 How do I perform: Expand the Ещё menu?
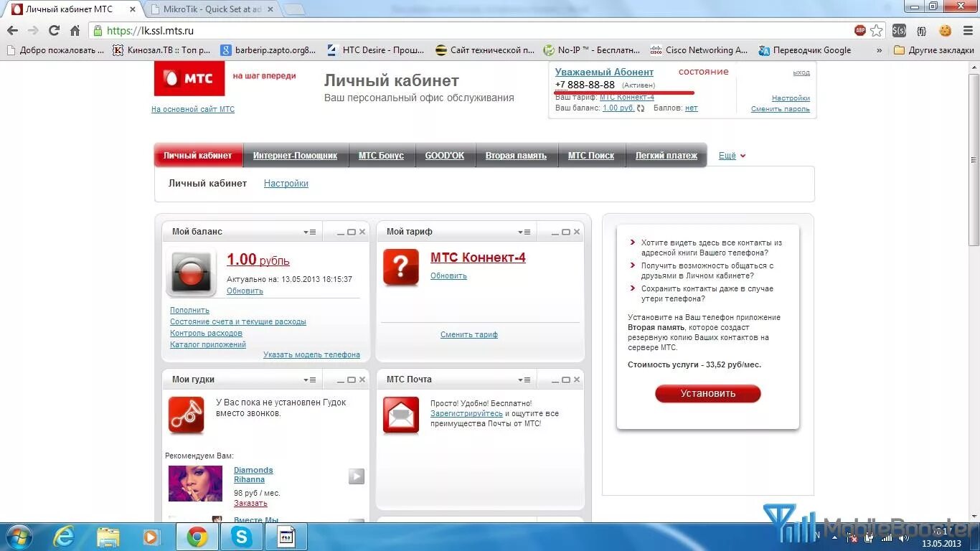tap(732, 156)
